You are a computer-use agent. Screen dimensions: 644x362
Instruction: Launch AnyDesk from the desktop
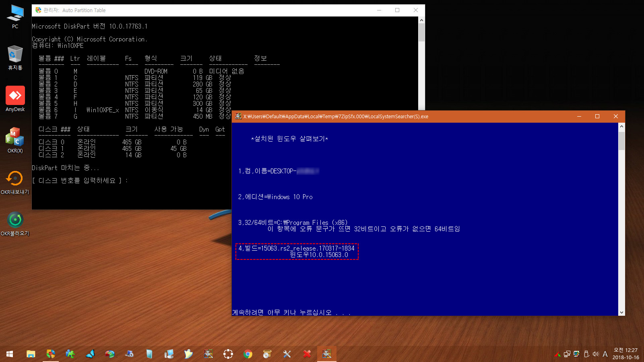pyautogui.click(x=15, y=99)
